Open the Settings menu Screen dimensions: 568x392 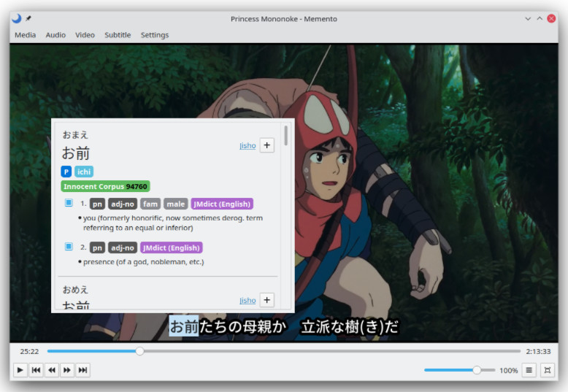(155, 35)
